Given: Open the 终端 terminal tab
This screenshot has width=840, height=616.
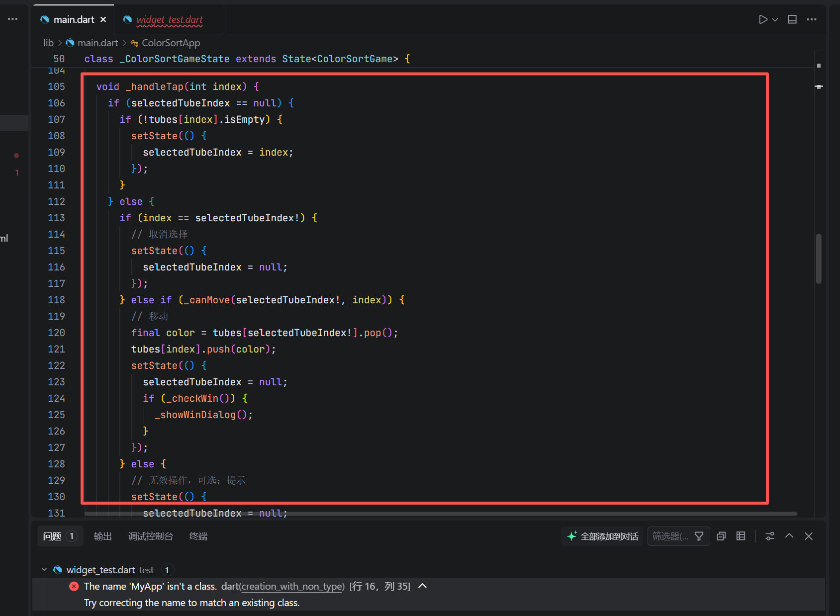Looking at the screenshot, I should click(198, 536).
